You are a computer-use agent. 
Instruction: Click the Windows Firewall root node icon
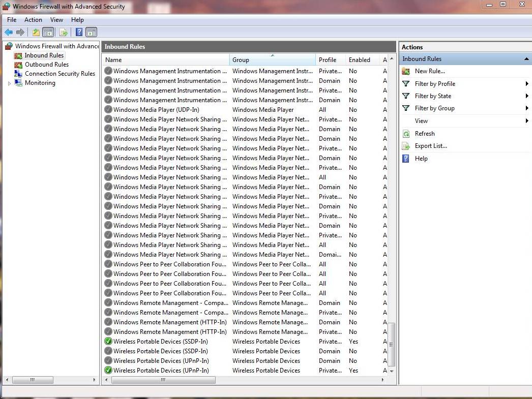coord(9,46)
